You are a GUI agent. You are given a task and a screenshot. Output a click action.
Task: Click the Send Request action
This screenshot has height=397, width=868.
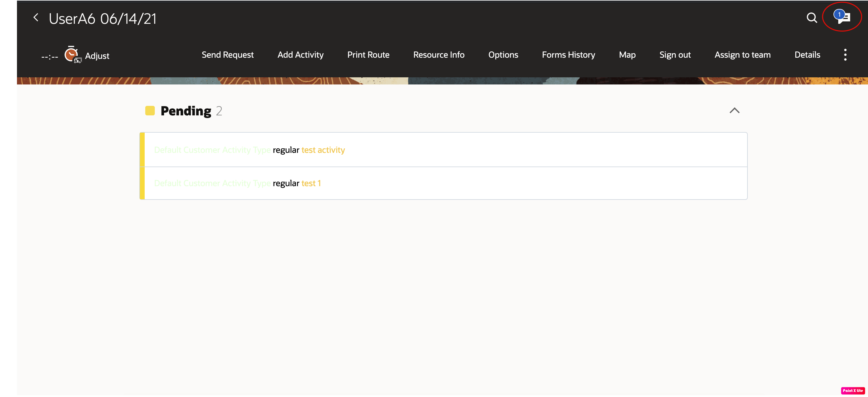pos(227,54)
